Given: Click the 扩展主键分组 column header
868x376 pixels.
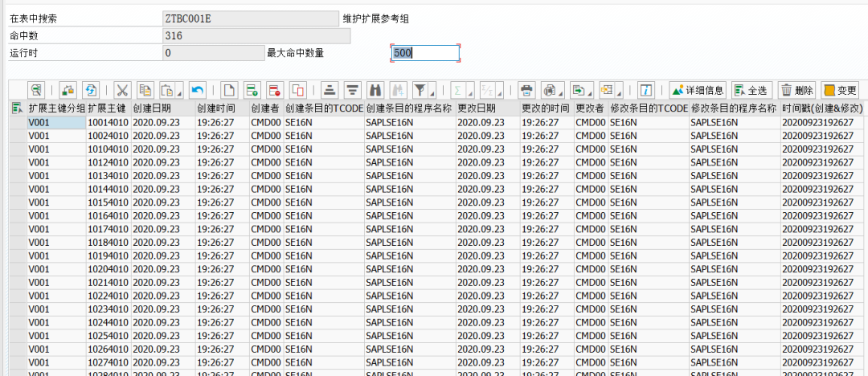Looking at the screenshot, I should point(56,108).
